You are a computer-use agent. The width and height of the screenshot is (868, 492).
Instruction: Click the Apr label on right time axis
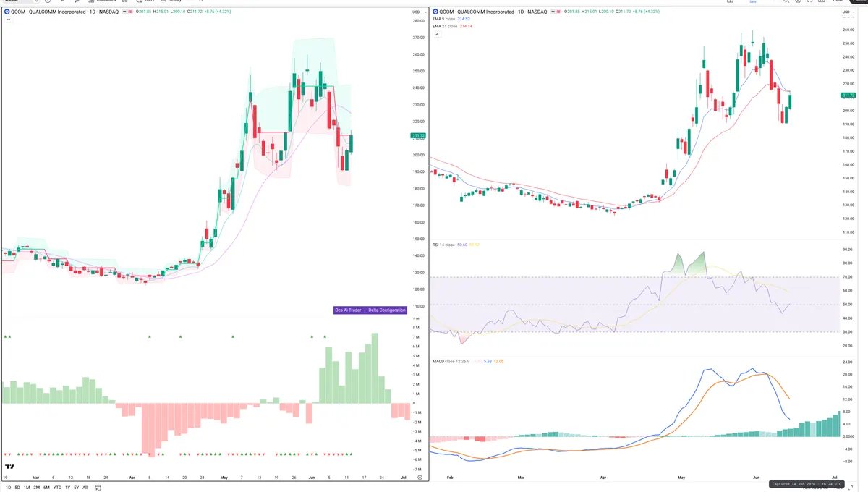point(603,478)
